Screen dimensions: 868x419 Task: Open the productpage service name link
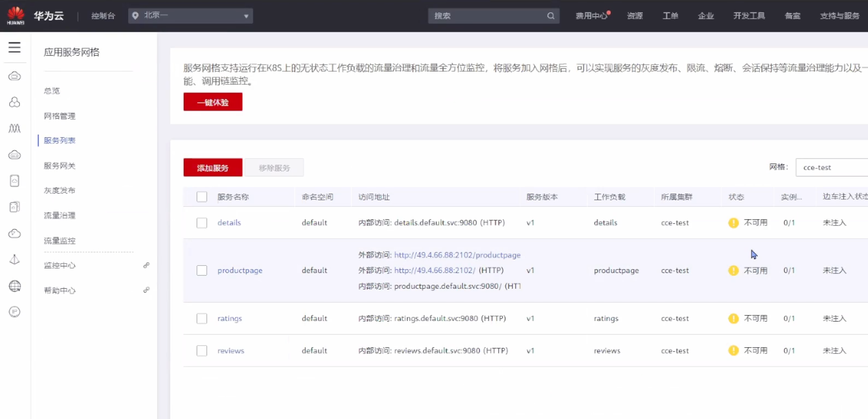[240, 270]
